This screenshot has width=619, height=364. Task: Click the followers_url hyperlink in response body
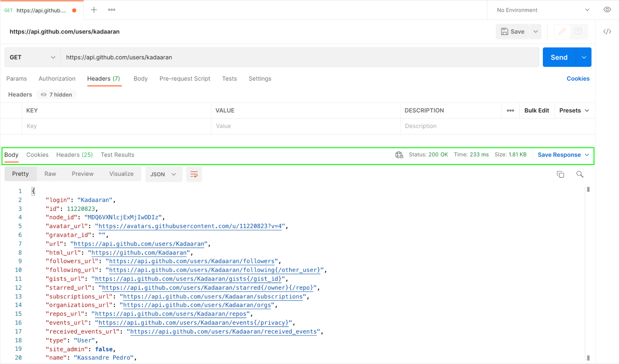pyautogui.click(x=191, y=261)
